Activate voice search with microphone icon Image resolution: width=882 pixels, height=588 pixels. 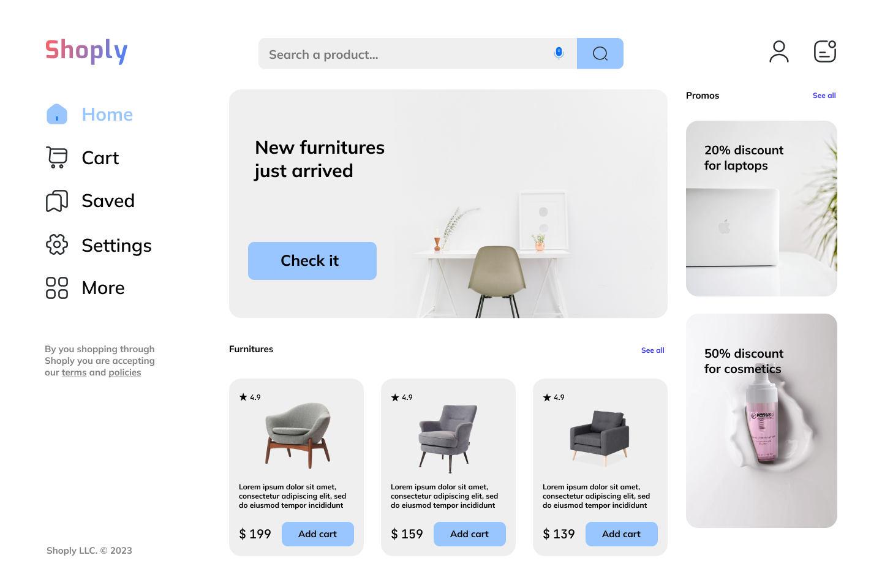click(x=558, y=53)
